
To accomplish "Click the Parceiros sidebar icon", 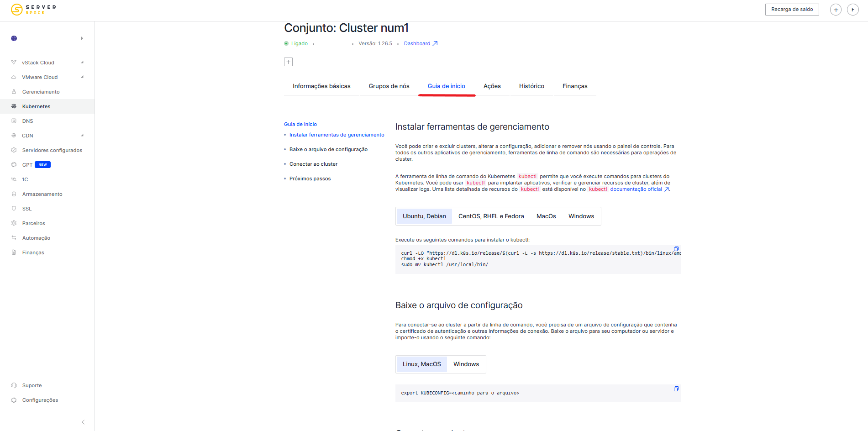I will [x=14, y=223].
